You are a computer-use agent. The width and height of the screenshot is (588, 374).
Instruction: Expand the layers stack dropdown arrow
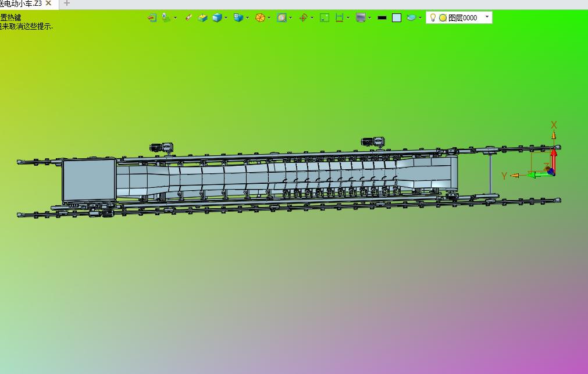(x=420, y=17)
